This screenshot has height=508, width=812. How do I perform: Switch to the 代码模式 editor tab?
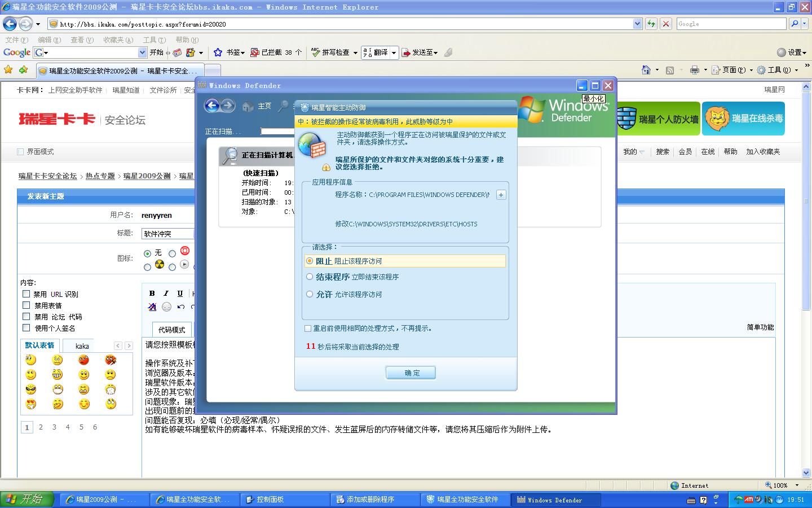coord(171,330)
